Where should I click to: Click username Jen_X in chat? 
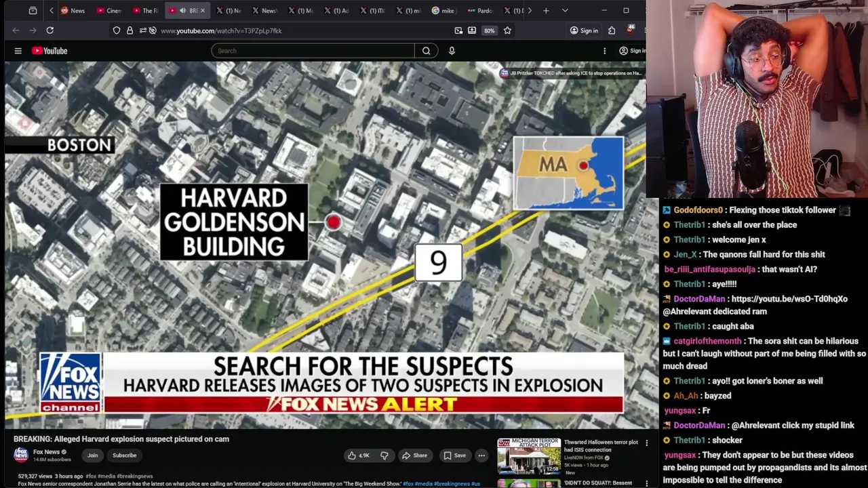(685, 254)
